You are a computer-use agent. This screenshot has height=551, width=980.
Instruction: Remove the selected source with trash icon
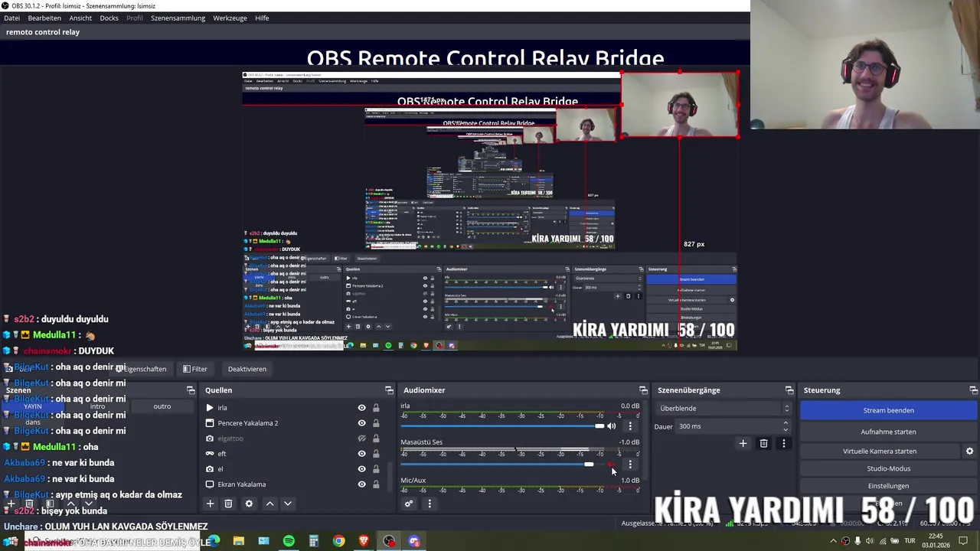pyautogui.click(x=228, y=504)
